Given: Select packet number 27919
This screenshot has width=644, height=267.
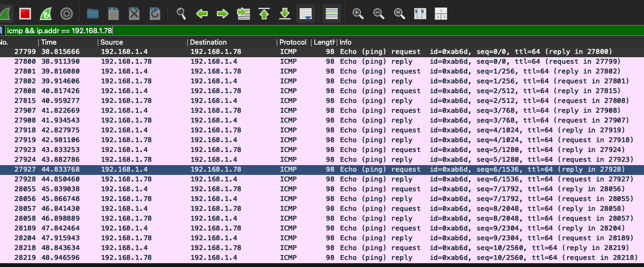Looking at the screenshot, I should click(322, 140).
